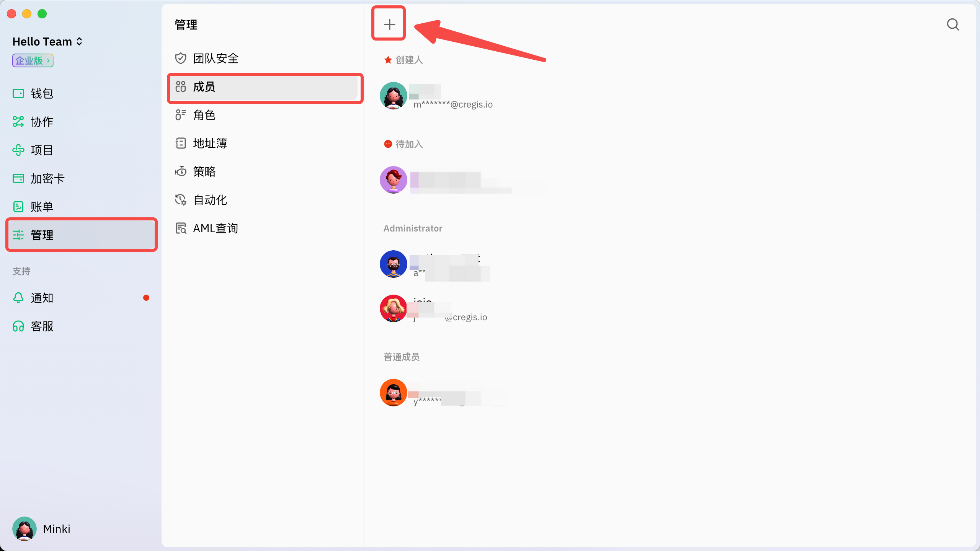The width and height of the screenshot is (980, 551).
Task: Open 通知 notifications bell
Action: pos(41,298)
